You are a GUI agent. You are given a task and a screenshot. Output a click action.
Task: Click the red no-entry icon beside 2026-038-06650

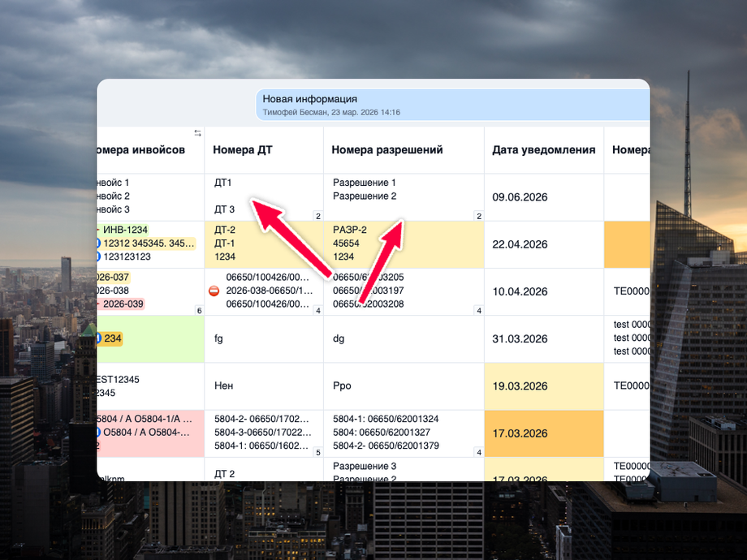point(214,291)
